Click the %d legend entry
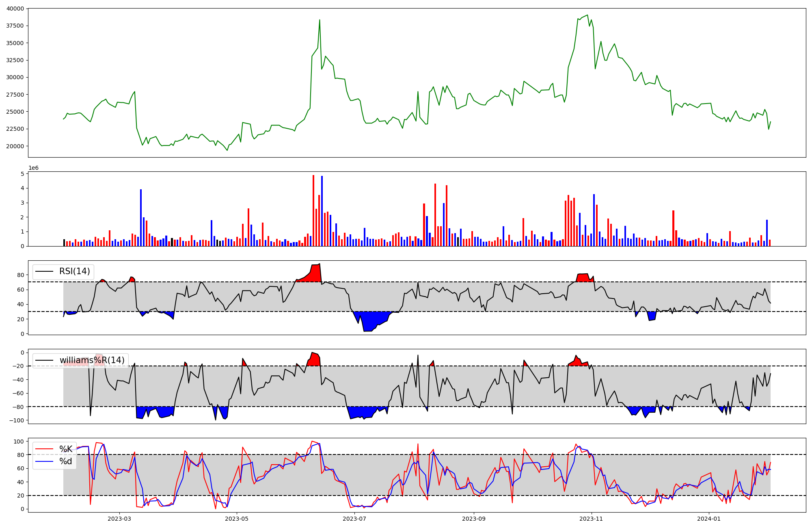812x528 pixels. point(66,461)
